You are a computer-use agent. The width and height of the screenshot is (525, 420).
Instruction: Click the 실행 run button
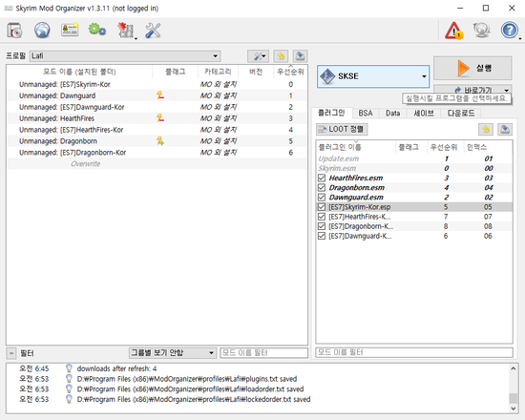pyautogui.click(x=472, y=68)
